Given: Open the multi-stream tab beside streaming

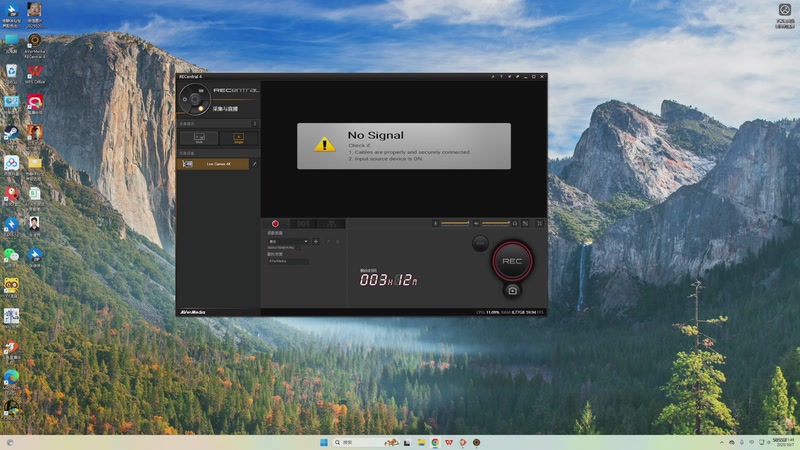Looking at the screenshot, I should tap(332, 223).
